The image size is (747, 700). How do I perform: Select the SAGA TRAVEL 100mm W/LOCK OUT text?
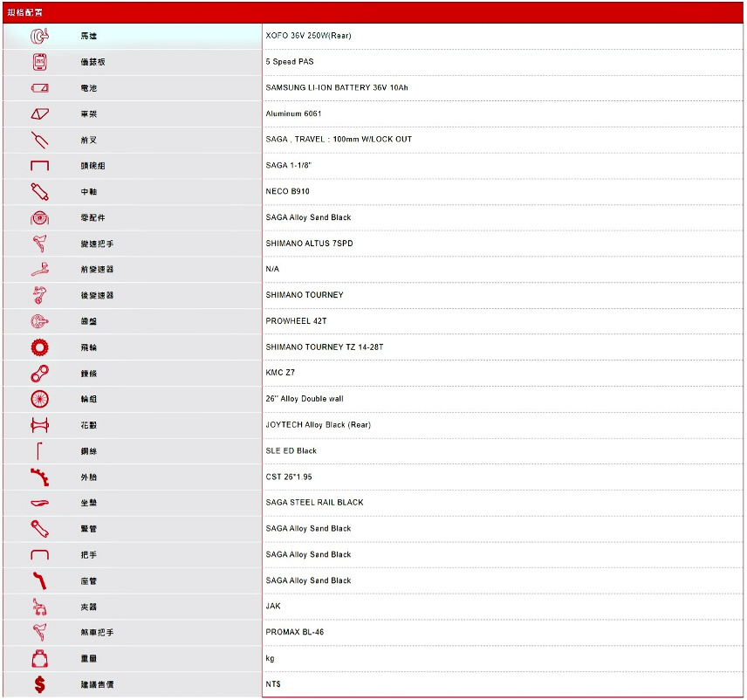339,139
